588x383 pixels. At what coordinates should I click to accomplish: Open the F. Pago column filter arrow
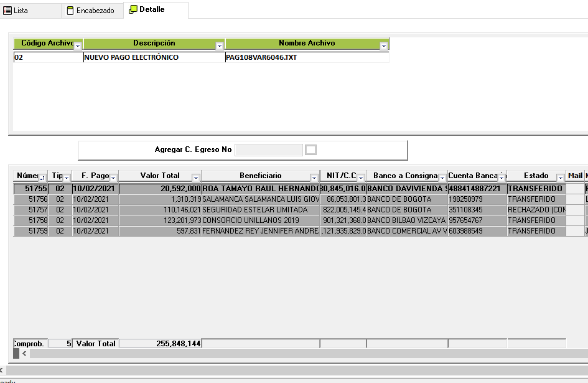(113, 178)
